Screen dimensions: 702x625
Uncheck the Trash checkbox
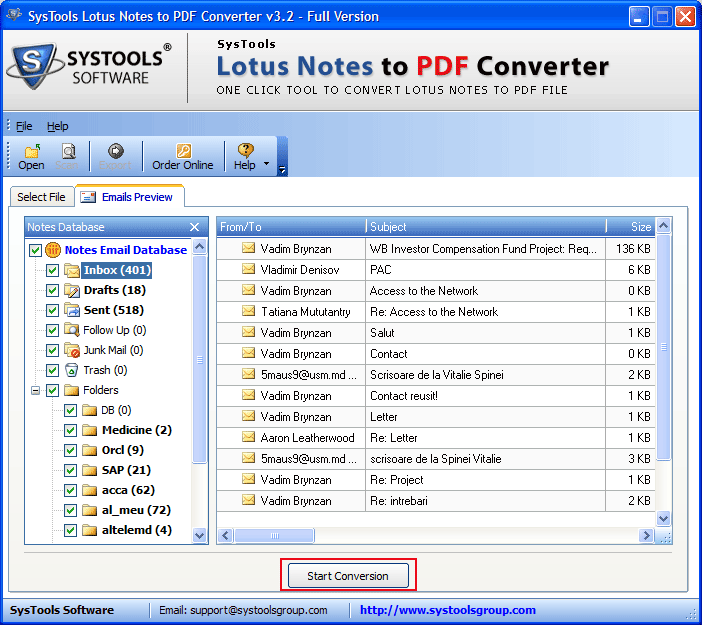pyautogui.click(x=52, y=370)
